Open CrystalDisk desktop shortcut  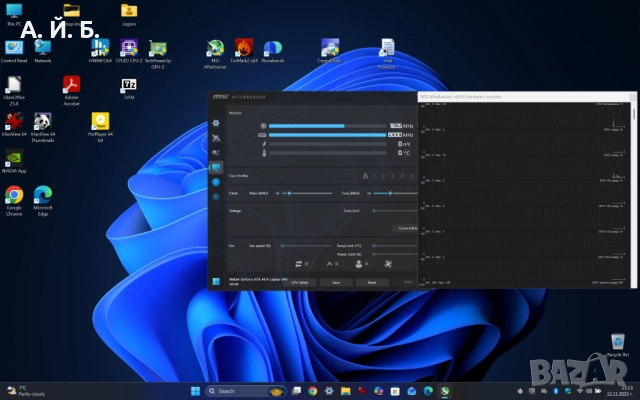pos(330,51)
